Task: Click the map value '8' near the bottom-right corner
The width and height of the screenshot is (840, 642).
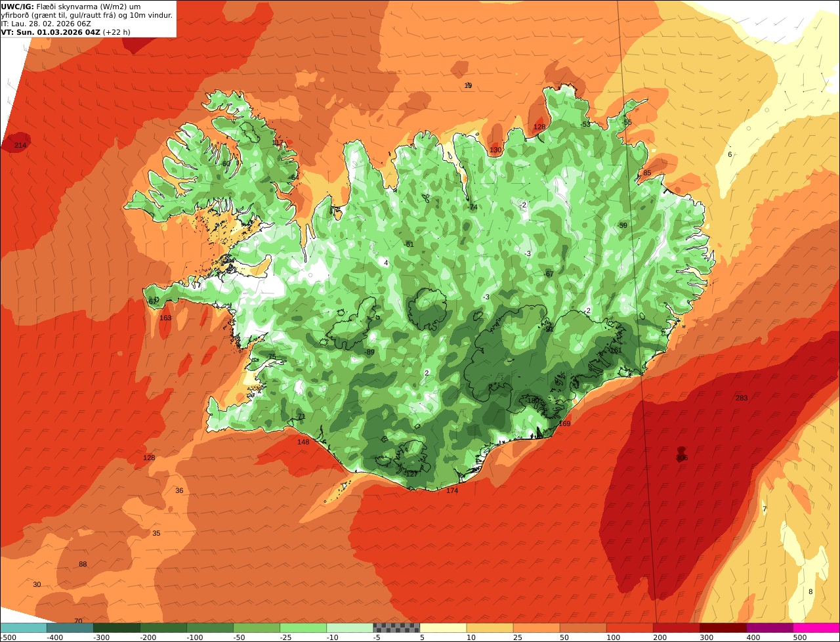Action: [x=810, y=592]
